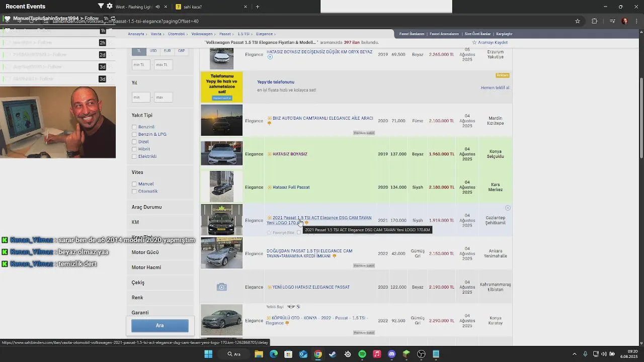Expand the Renk filter section
The image size is (644, 362).
[137, 298]
